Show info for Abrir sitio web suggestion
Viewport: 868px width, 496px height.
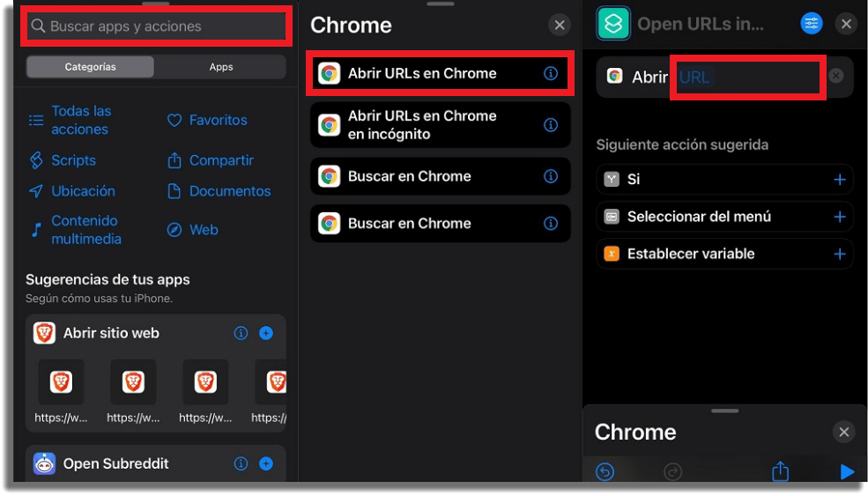tap(241, 333)
